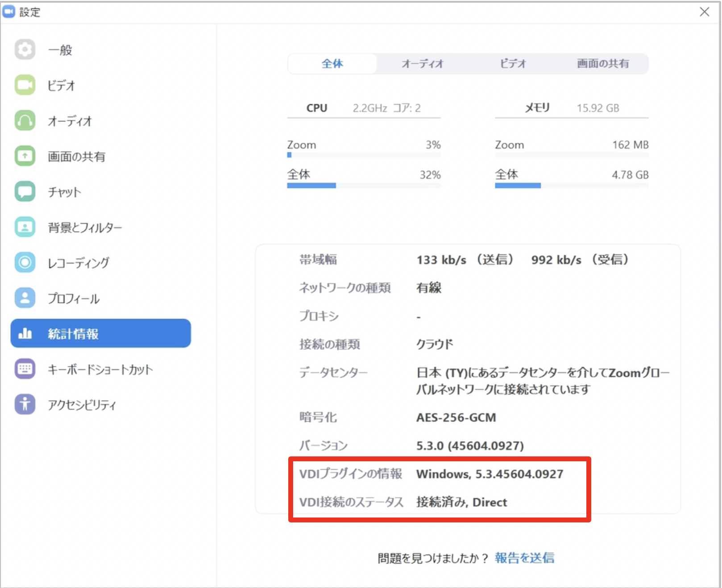Click the 接続済み, Direct status
This screenshot has width=722, height=588.
(461, 502)
